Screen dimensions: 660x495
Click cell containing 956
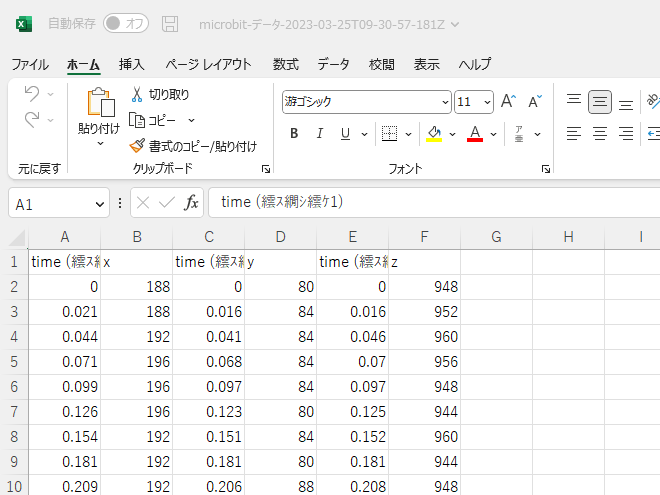click(424, 362)
